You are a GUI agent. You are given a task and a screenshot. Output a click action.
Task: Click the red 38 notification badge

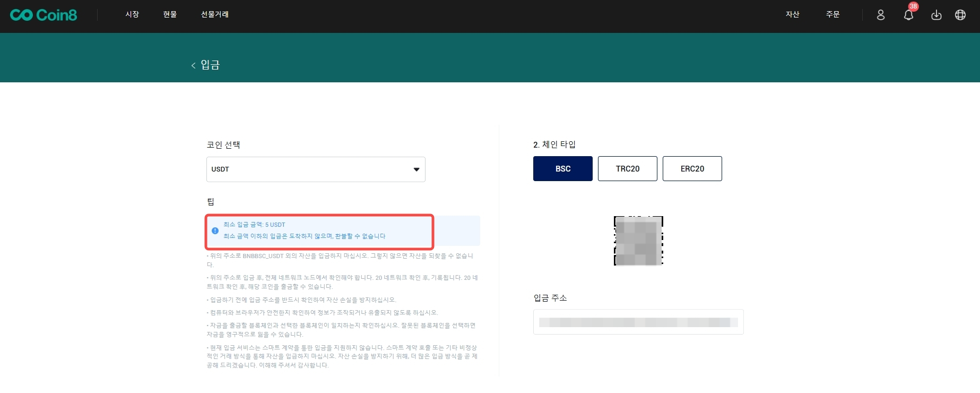click(913, 6)
